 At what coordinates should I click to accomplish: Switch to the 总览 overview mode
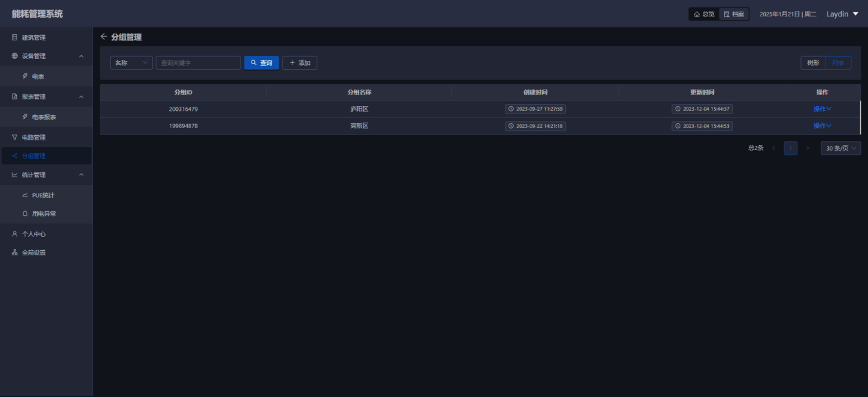(704, 14)
